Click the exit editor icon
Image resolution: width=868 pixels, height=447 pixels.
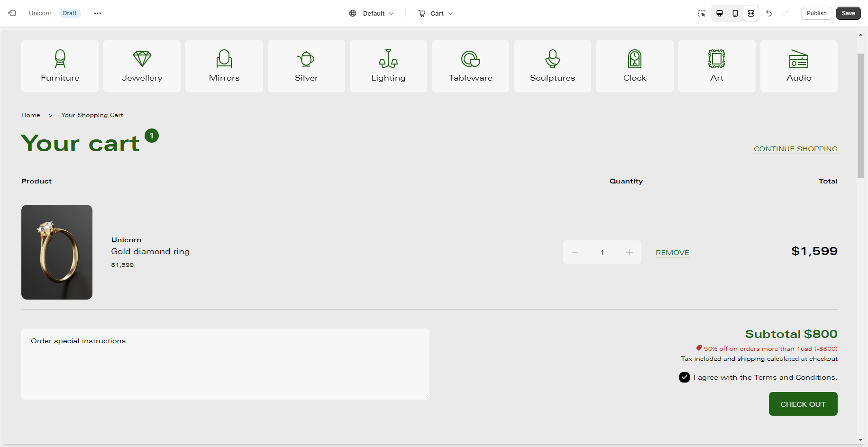click(12, 13)
